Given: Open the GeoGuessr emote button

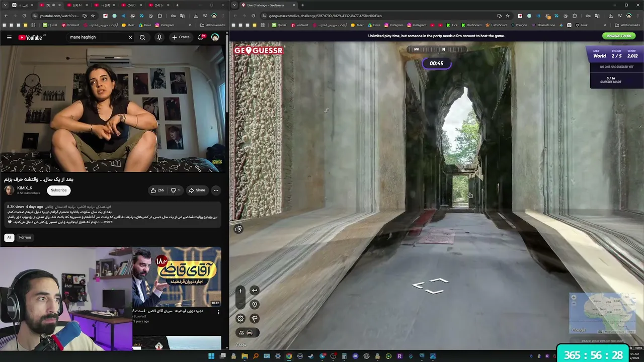Looking at the screenshot, I should pos(238,229).
